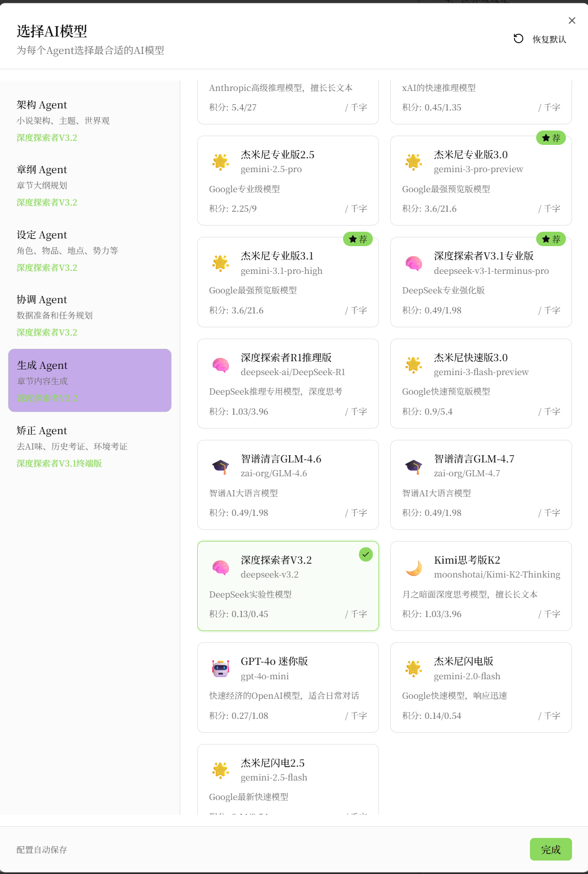Click the robot icon of GPT-4o 迷你版
588x874 pixels.
pos(221,668)
